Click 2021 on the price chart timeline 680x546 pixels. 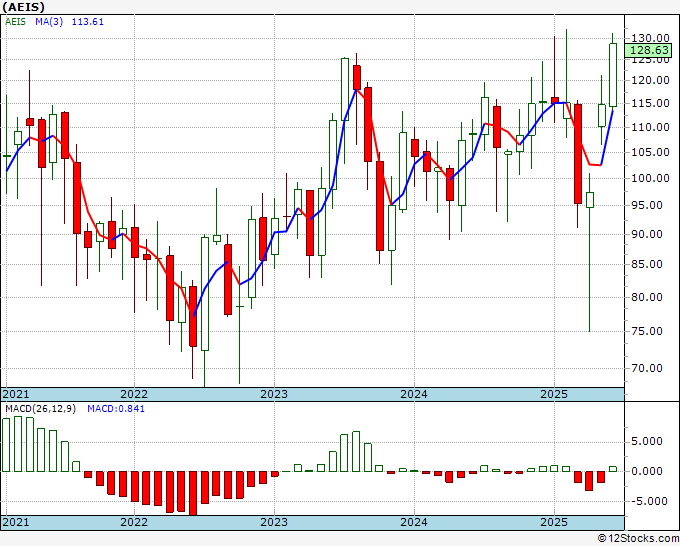16,394
